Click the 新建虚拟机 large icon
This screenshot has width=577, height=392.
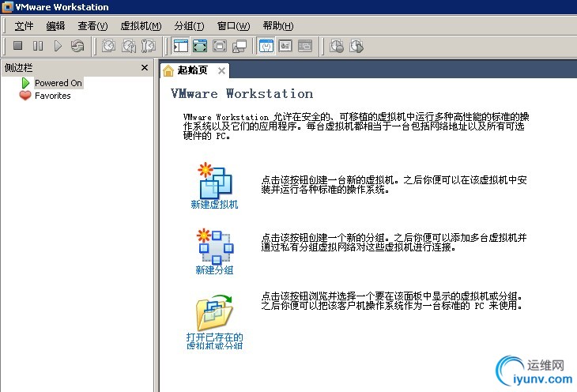[214, 180]
